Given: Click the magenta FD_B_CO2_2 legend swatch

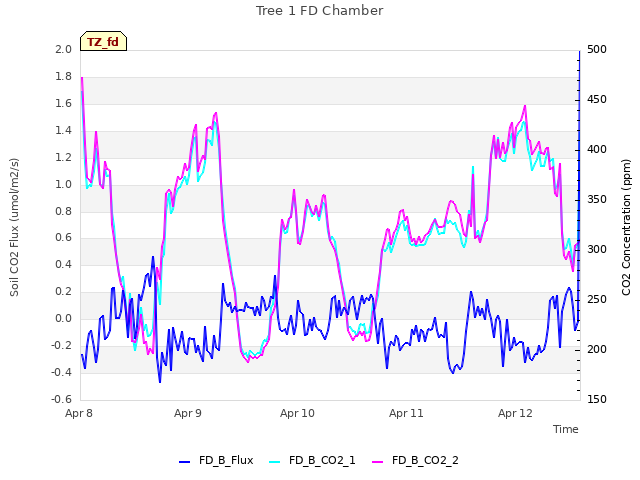Looking at the screenshot, I should [x=378, y=461].
